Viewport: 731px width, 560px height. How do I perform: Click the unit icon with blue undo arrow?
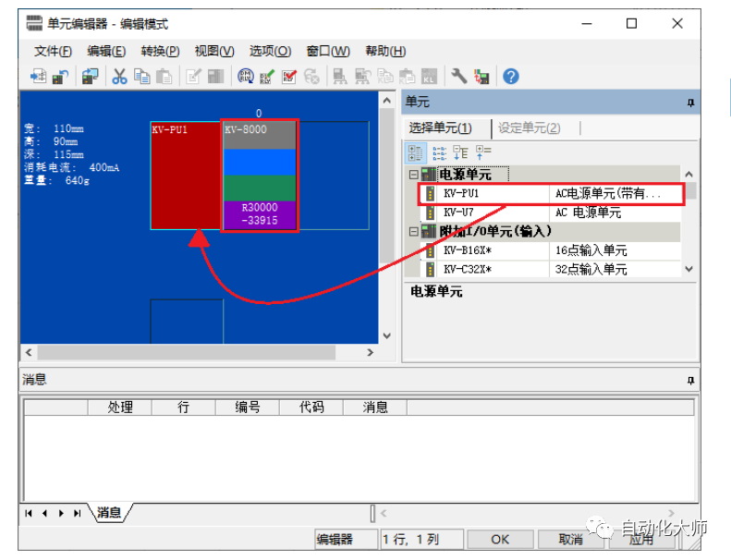[60, 76]
